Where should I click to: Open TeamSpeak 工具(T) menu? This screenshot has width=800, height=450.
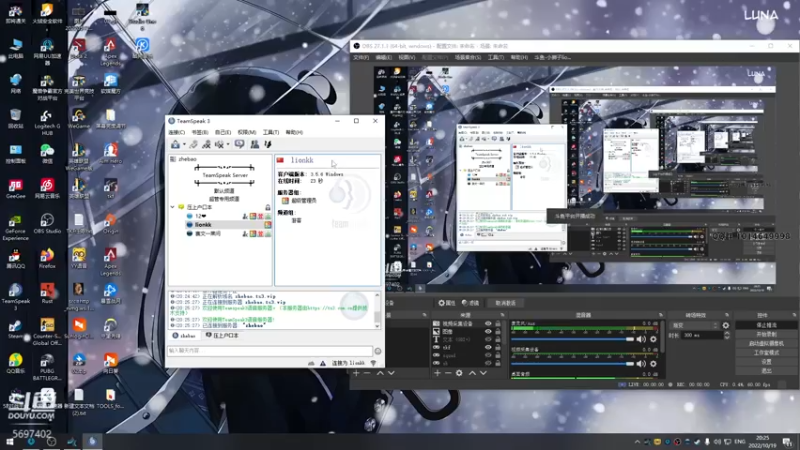[270, 133]
